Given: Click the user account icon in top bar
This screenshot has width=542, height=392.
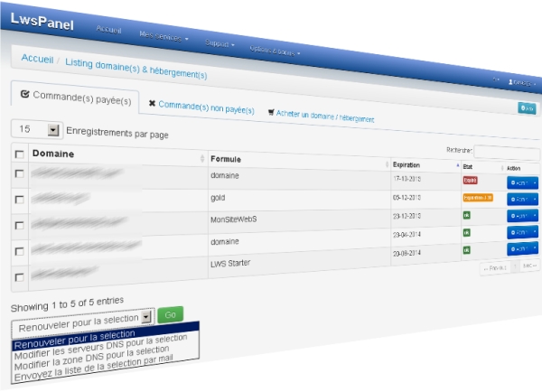Looking at the screenshot, I should click(511, 82).
